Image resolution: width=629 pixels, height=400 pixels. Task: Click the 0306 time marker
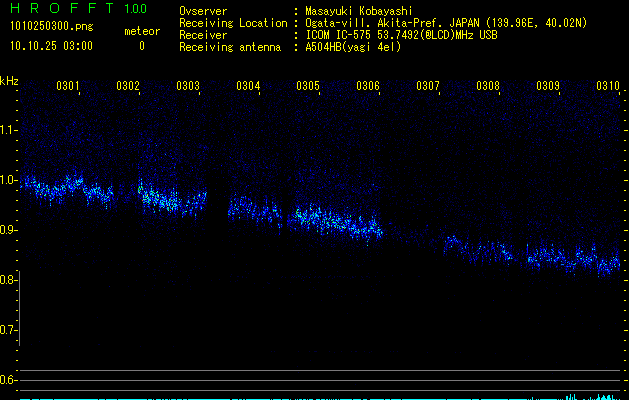click(x=368, y=86)
